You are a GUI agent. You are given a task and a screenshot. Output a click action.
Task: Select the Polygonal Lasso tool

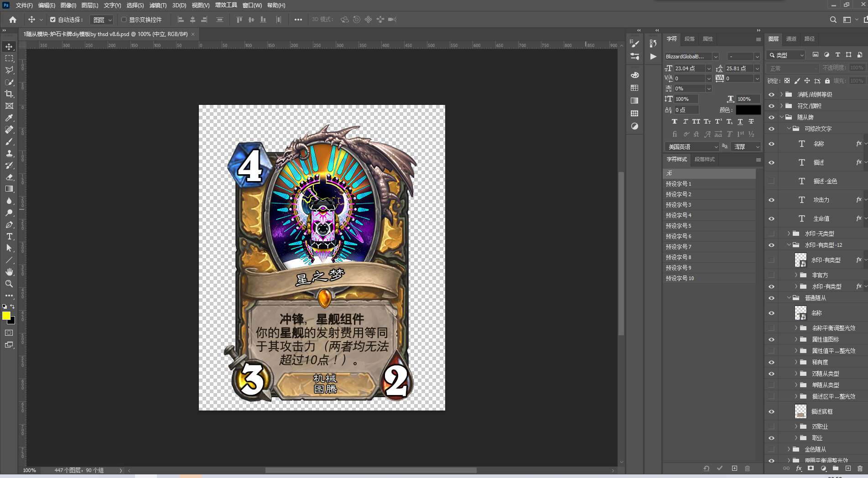pyautogui.click(x=9, y=70)
